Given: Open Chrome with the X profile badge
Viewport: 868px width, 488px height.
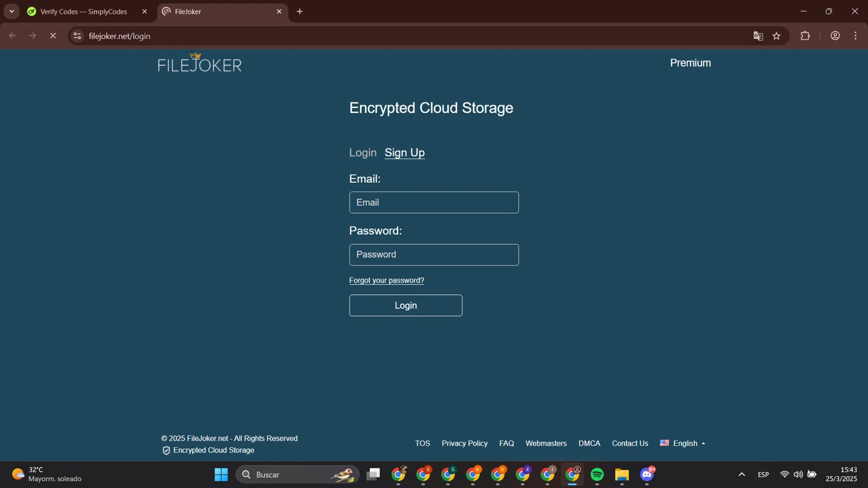Looking at the screenshot, I should [523, 475].
